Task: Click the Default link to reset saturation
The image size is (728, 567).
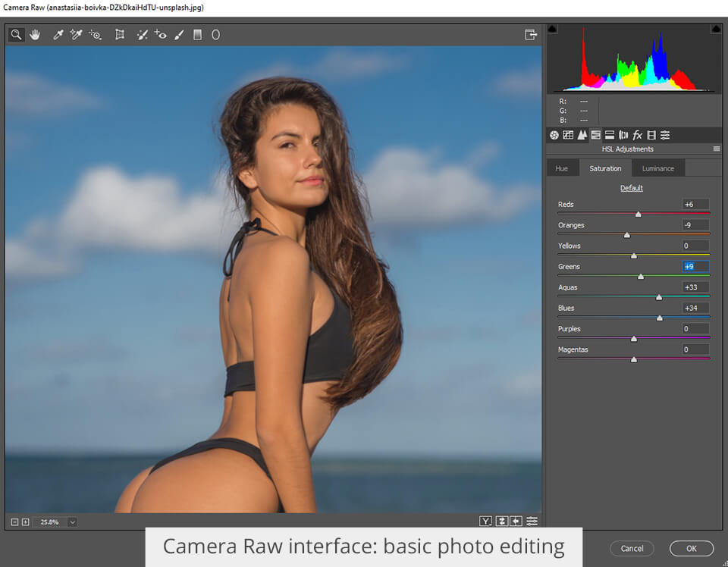Action: point(631,187)
